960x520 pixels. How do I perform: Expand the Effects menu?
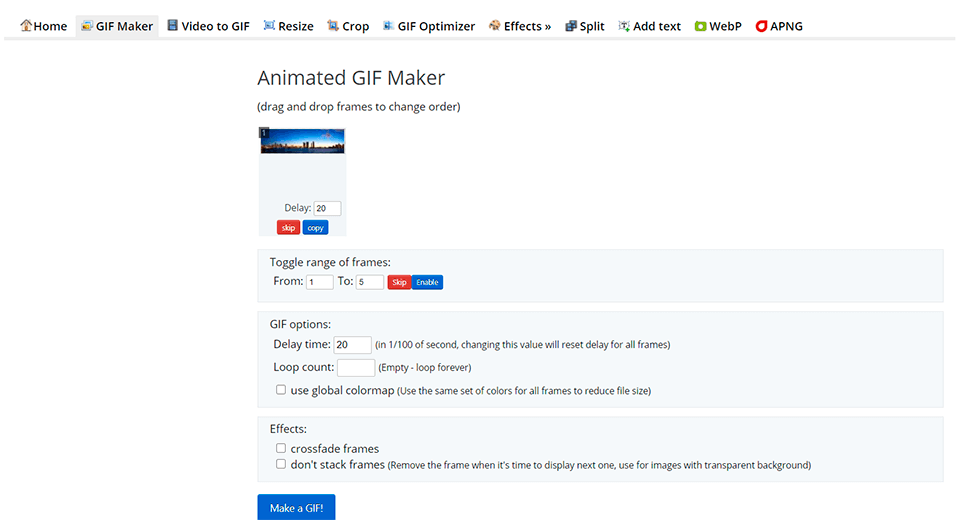[x=520, y=26]
